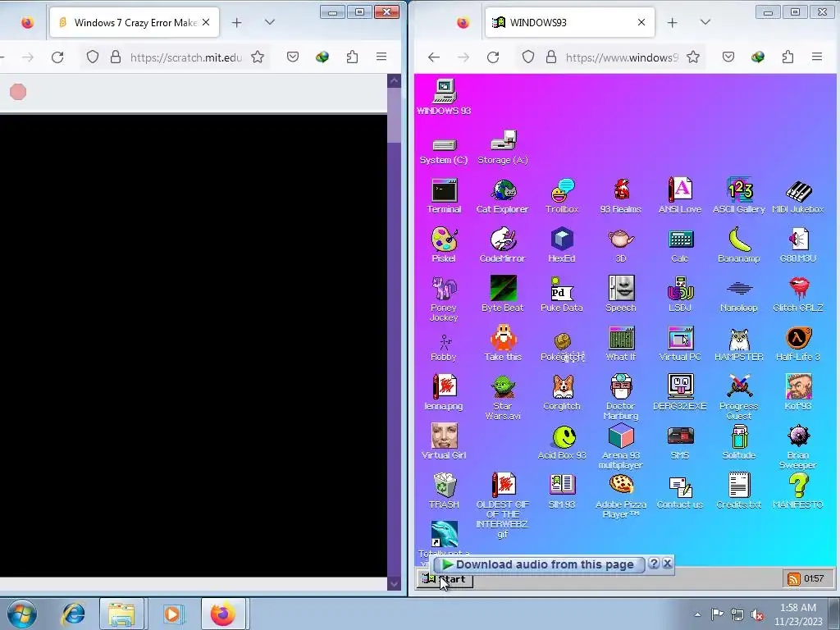Click the Scratch page scroll down arrow

point(395,584)
